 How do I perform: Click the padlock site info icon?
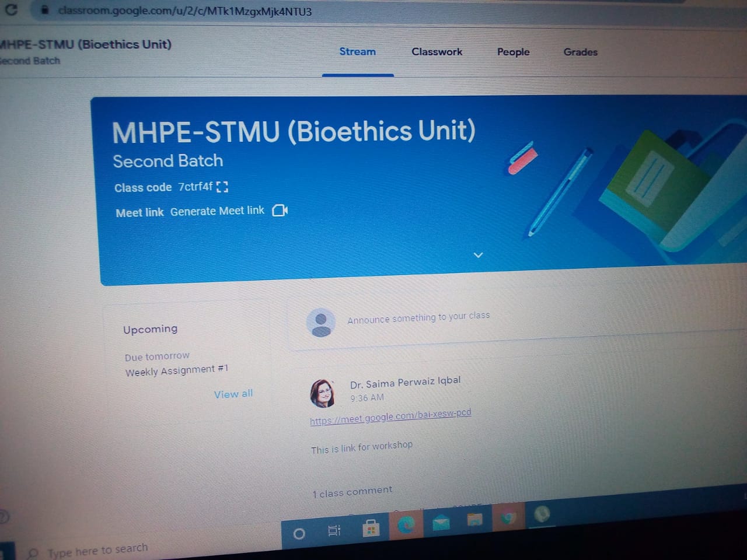44,10
